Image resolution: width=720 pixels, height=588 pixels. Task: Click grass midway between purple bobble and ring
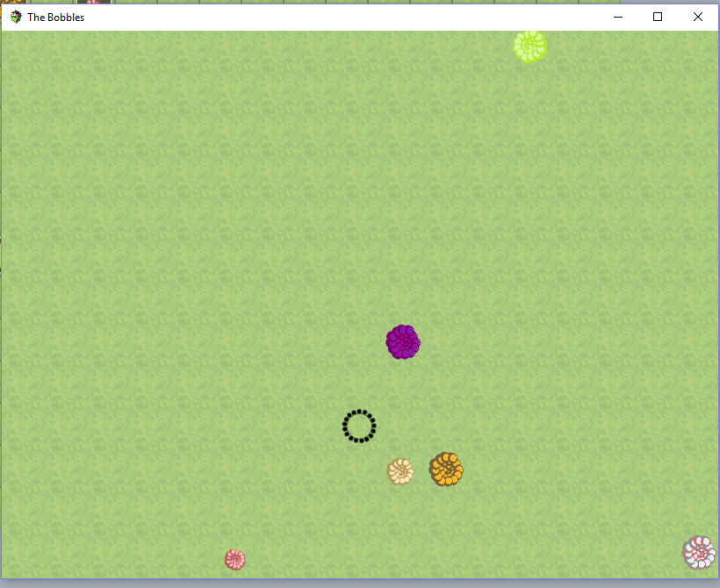click(x=381, y=384)
